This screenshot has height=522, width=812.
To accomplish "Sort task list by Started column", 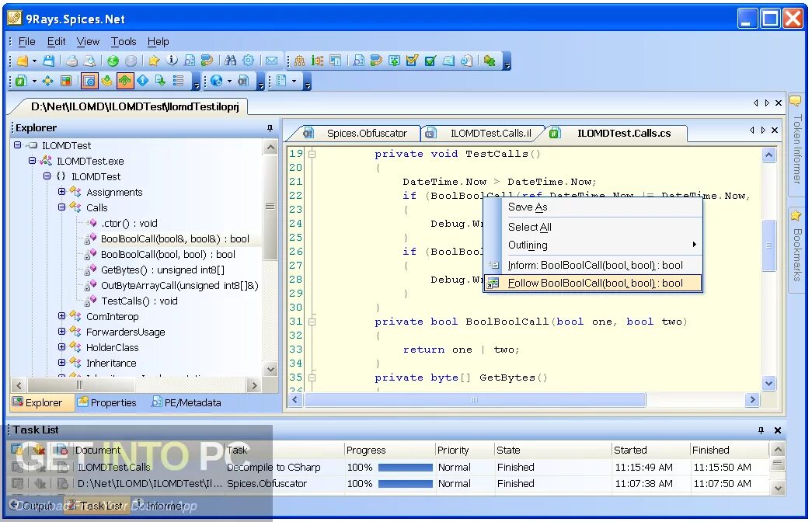I will coord(650,450).
